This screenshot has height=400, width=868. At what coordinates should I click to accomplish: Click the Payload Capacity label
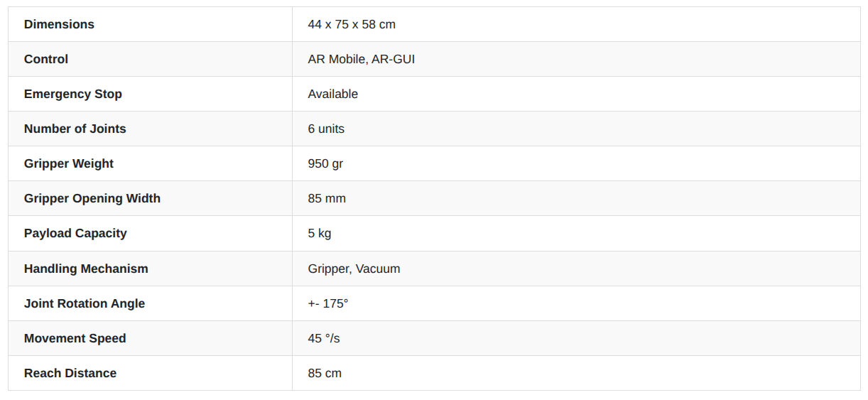pyautogui.click(x=75, y=233)
